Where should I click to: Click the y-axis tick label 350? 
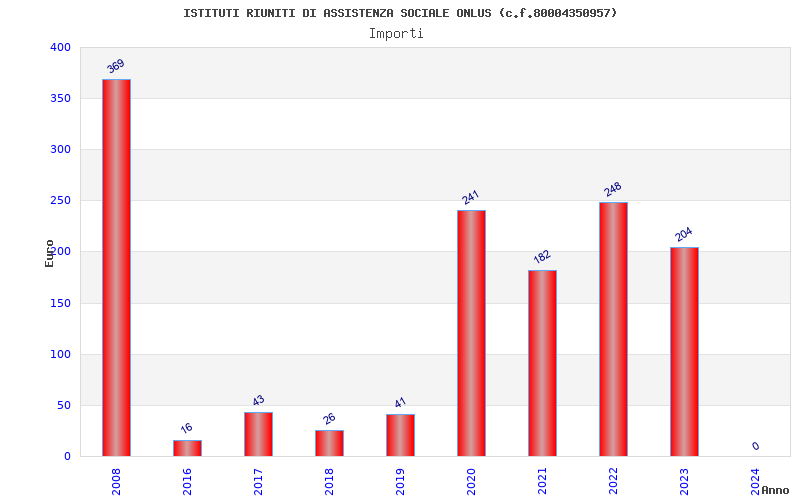pyautogui.click(x=60, y=98)
